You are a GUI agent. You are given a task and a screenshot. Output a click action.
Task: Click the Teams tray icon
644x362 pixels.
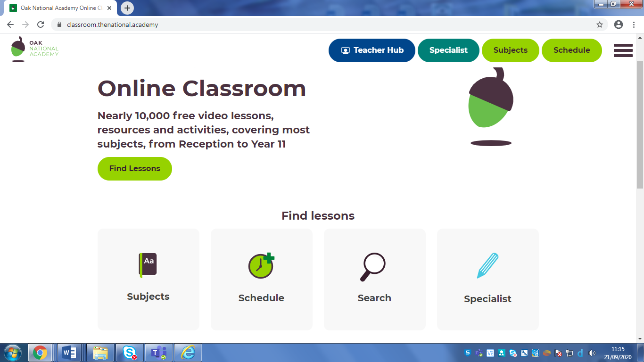point(479,353)
